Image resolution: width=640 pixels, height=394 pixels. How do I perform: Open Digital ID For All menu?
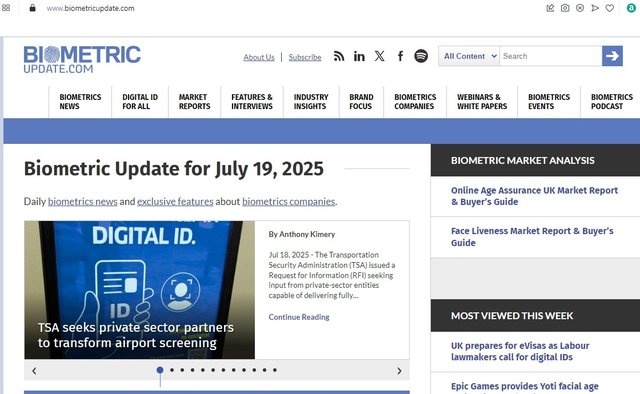[x=140, y=102]
